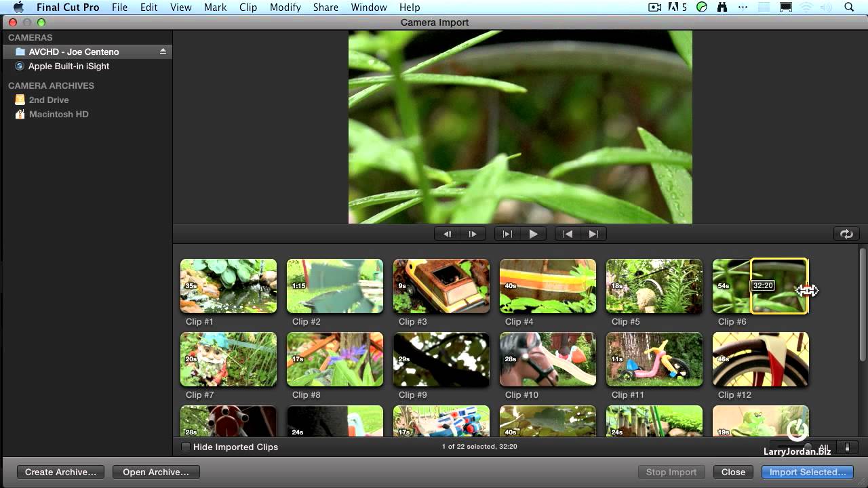
Task: Step forward one frame in the viewer
Action: (473, 234)
